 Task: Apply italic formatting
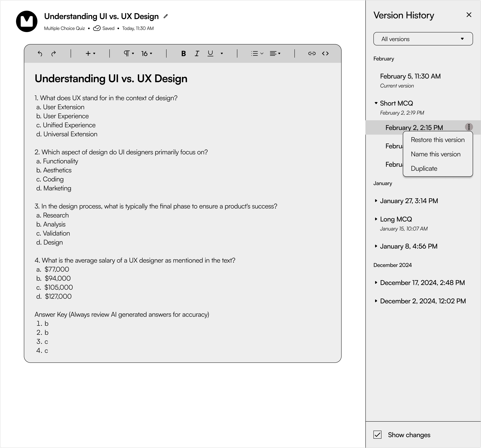(x=197, y=53)
